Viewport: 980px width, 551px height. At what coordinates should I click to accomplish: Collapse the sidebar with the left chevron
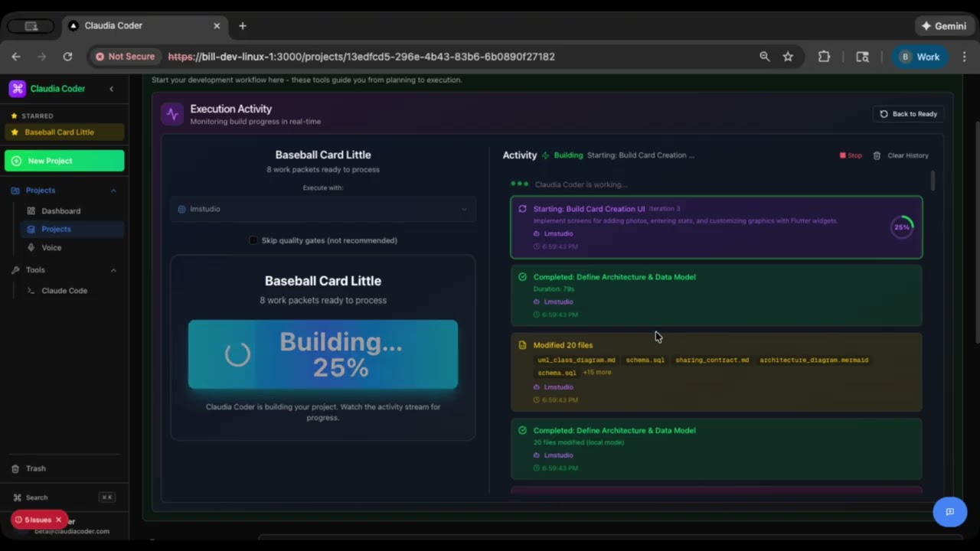111,89
